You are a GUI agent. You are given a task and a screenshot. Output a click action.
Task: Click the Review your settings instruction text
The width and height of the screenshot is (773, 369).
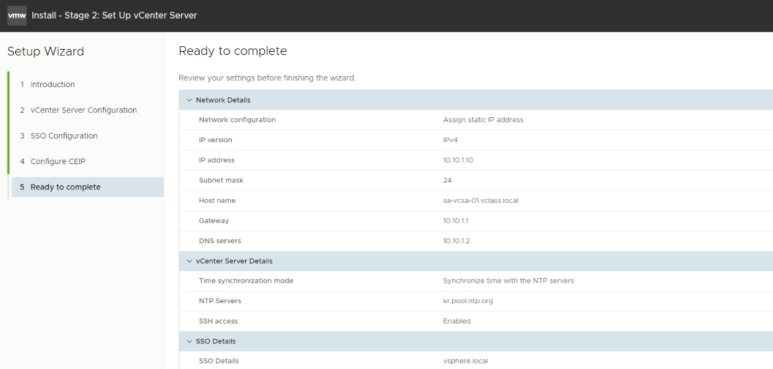click(267, 78)
